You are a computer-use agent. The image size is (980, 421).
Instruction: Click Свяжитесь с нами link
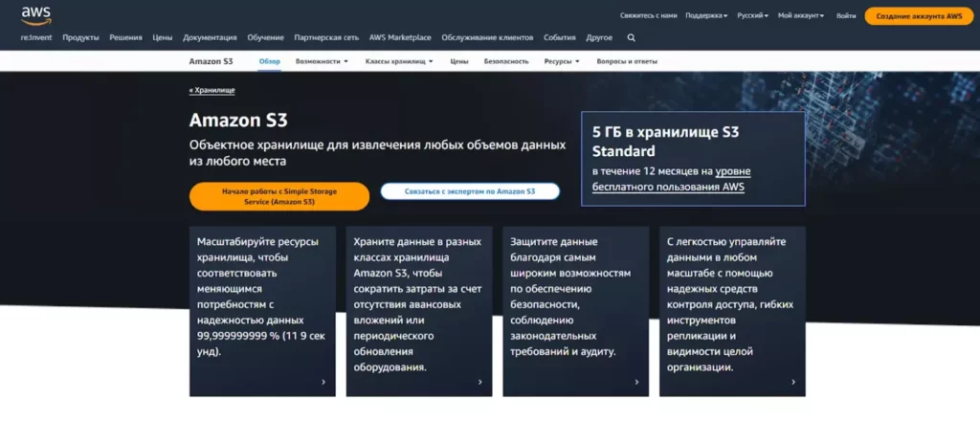(649, 15)
